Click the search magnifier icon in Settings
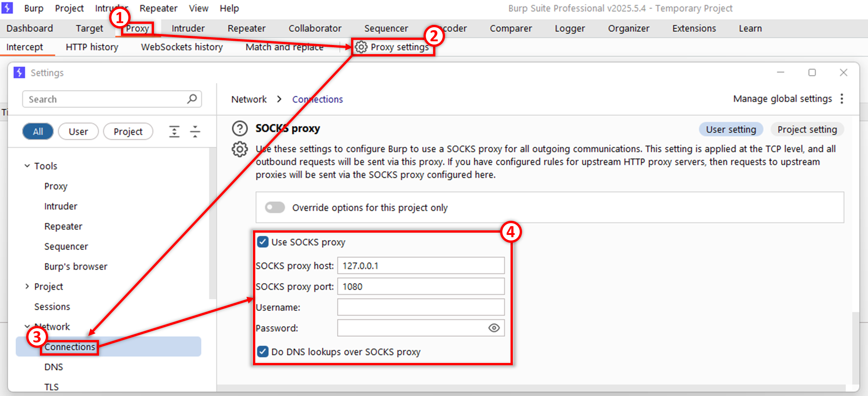868x396 pixels. point(192,99)
